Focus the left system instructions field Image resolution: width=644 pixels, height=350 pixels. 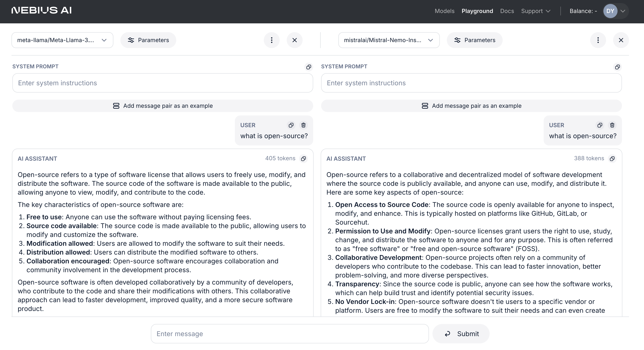tap(163, 83)
